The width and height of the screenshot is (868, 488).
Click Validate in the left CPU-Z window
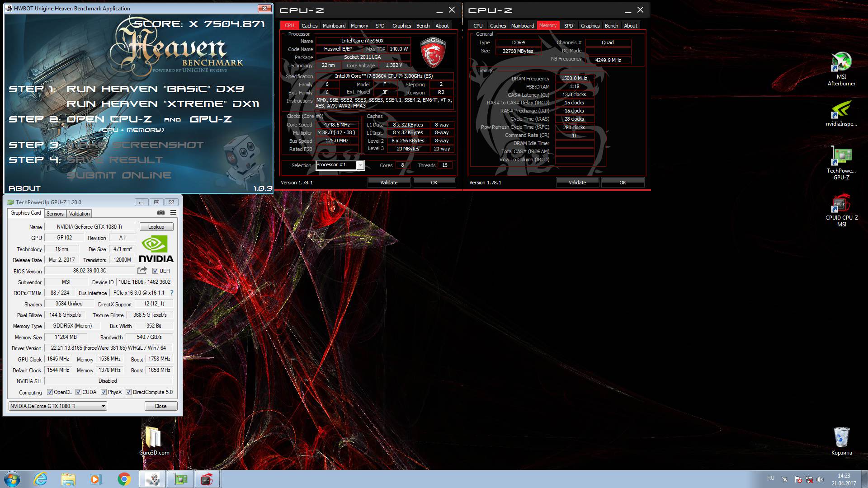click(x=389, y=183)
